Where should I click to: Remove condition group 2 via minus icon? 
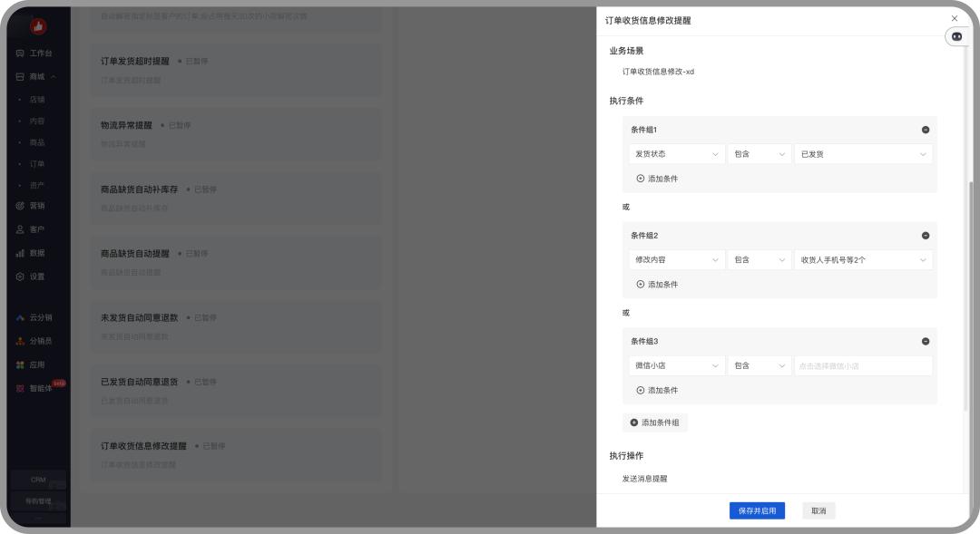click(x=926, y=236)
